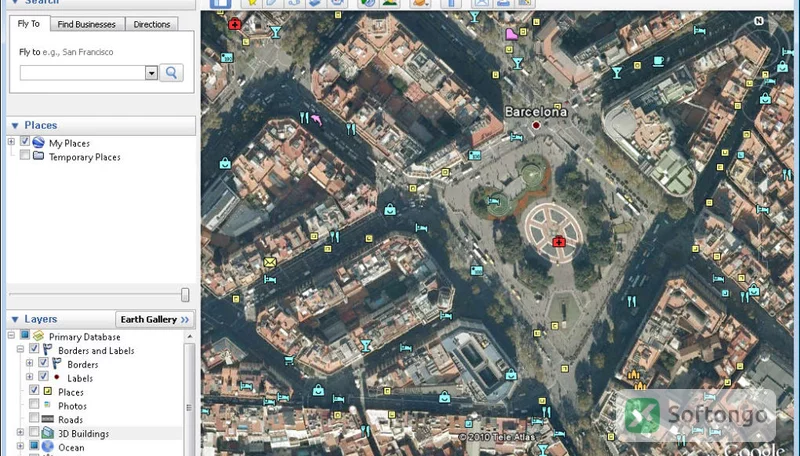
Task: Collapse the Layers panel triangle
Action: [15, 319]
